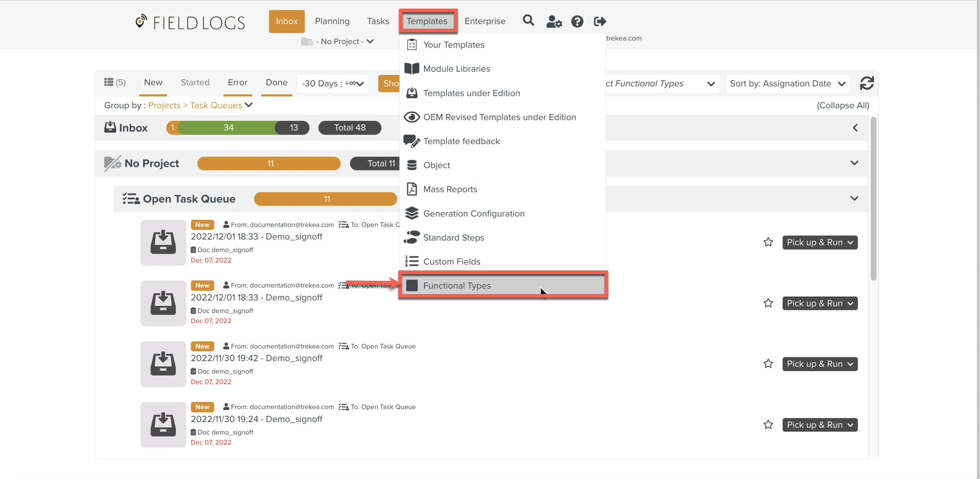The image size is (980, 479).
Task: Click the grid view icon with count (5)
Action: tap(114, 82)
